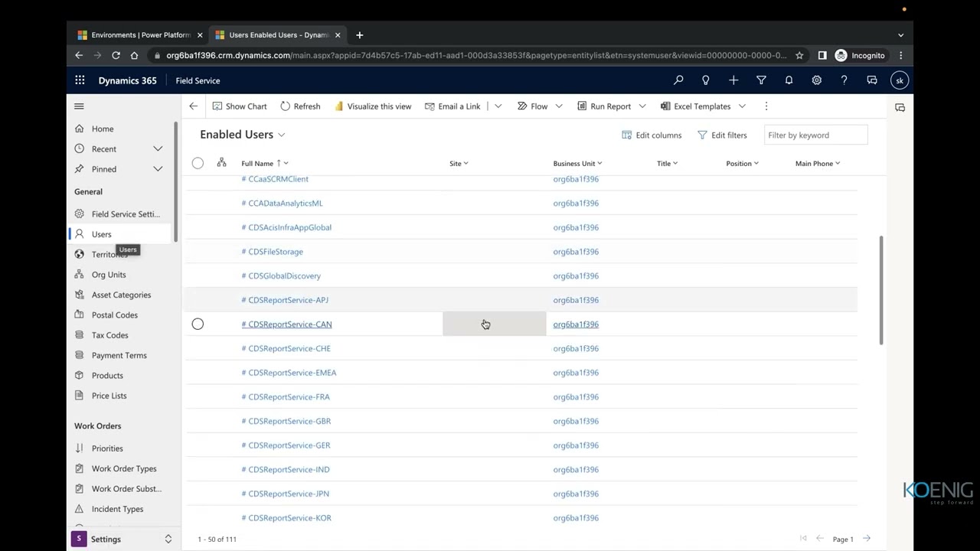Select all rows with header circle
Viewport: 980px width, 551px height.
tap(198, 163)
